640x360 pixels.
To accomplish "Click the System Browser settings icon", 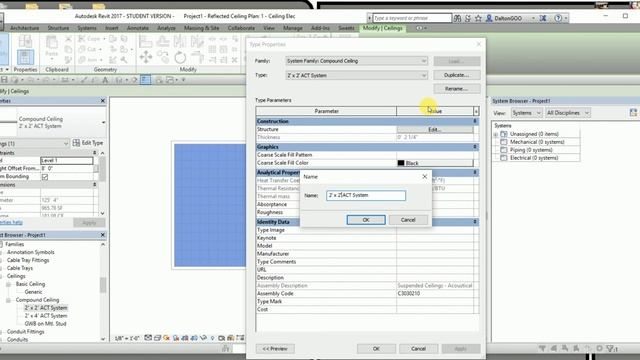I will click(x=633, y=113).
